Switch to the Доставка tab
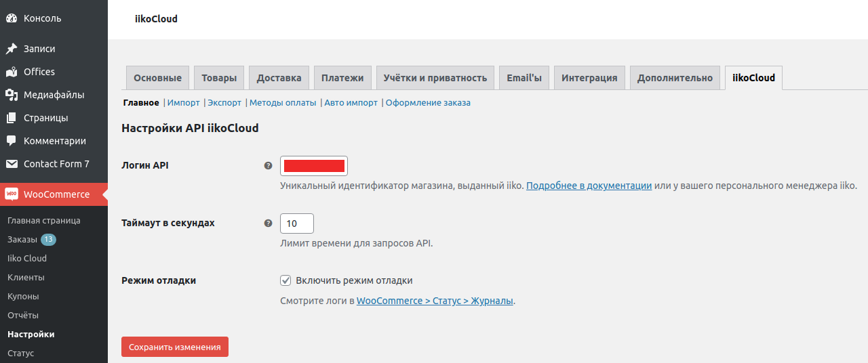Viewport: 868px width, 363px height. (279, 78)
